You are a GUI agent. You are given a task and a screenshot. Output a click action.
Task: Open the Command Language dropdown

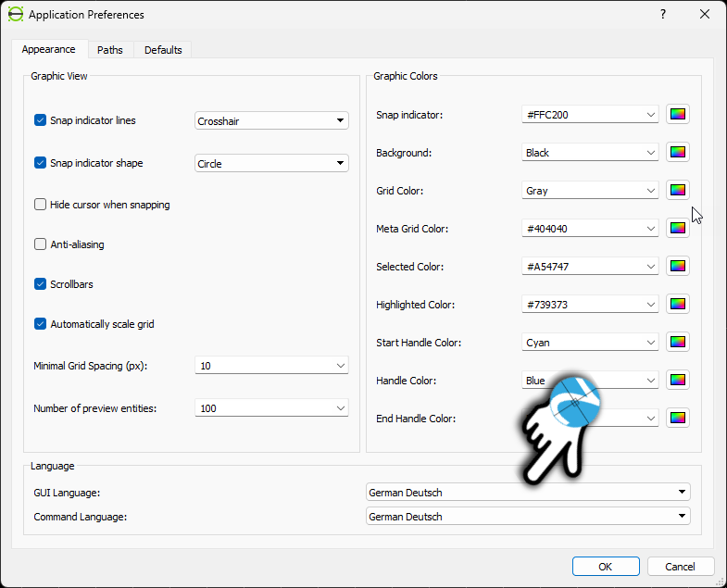pyautogui.click(x=528, y=517)
